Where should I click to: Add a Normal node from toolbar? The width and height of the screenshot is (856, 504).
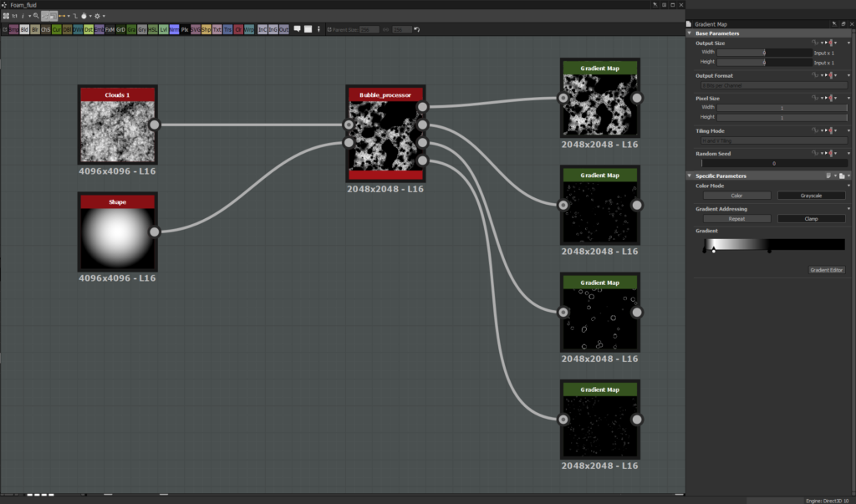pos(174,29)
